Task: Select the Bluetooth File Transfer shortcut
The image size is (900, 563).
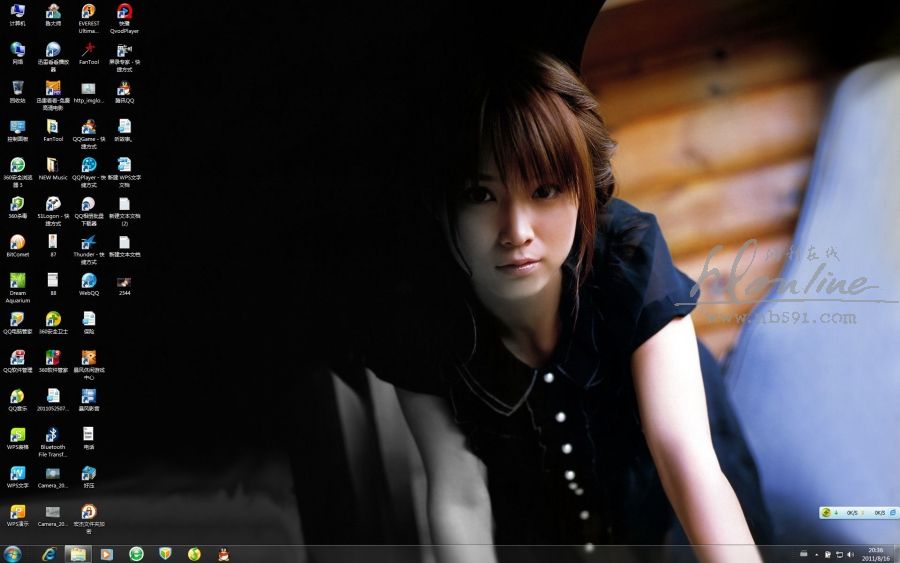Action: pyautogui.click(x=52, y=435)
